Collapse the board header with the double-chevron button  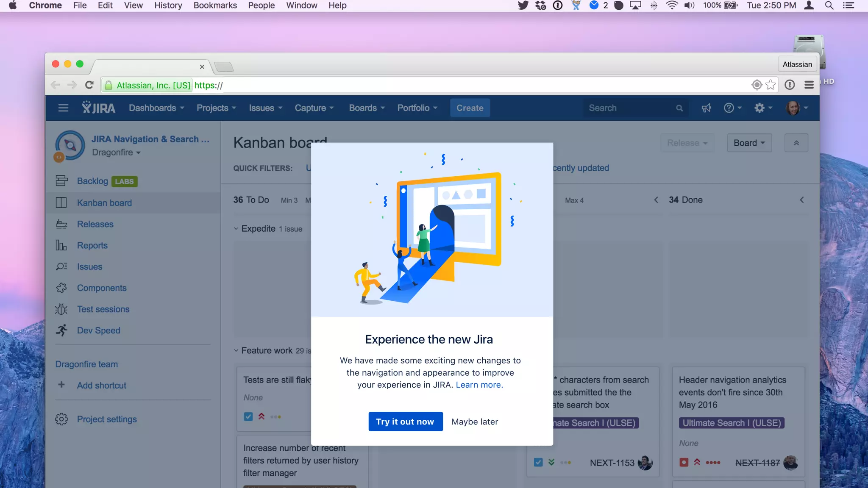(x=796, y=143)
